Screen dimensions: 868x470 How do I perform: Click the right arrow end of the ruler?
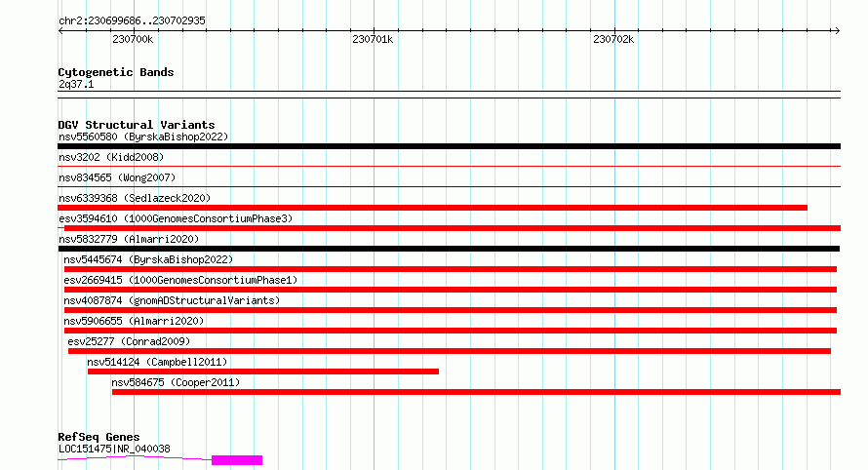coord(837,30)
